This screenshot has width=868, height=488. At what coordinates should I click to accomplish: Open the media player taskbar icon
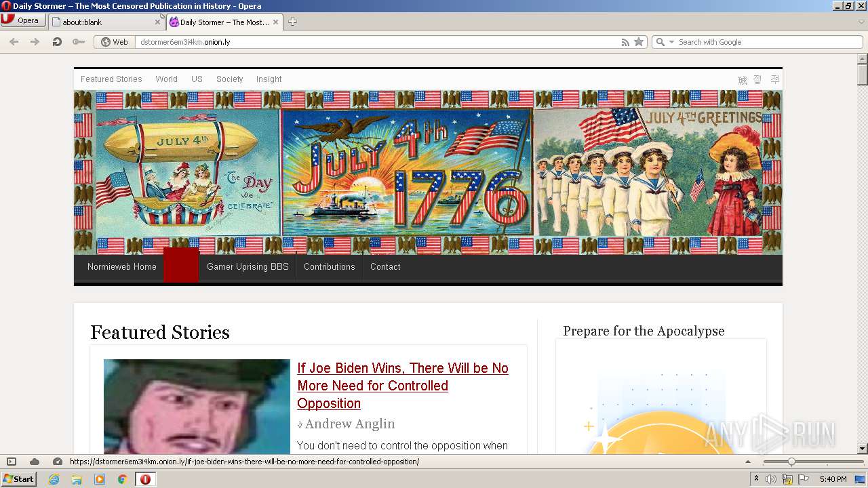(x=100, y=479)
